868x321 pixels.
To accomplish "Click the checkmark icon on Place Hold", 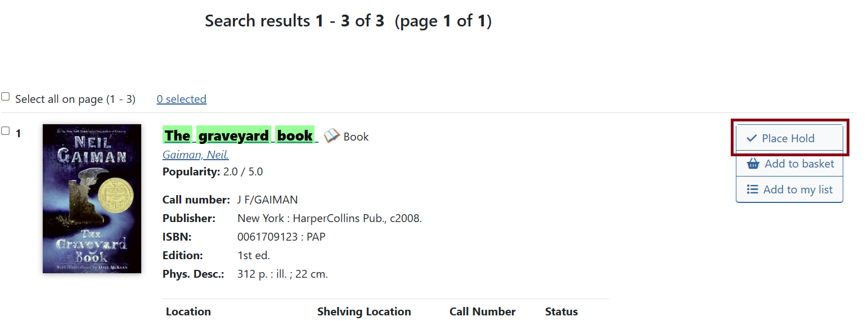I will [752, 138].
